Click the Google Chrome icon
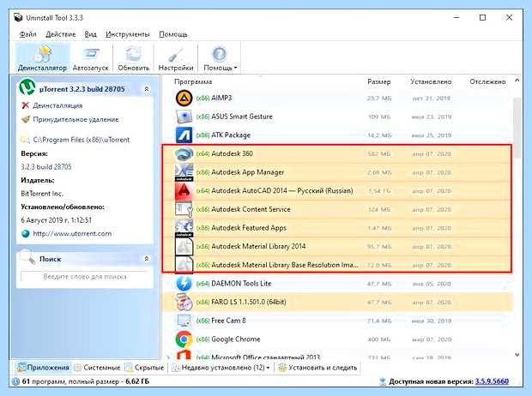The image size is (532, 396). [x=184, y=339]
